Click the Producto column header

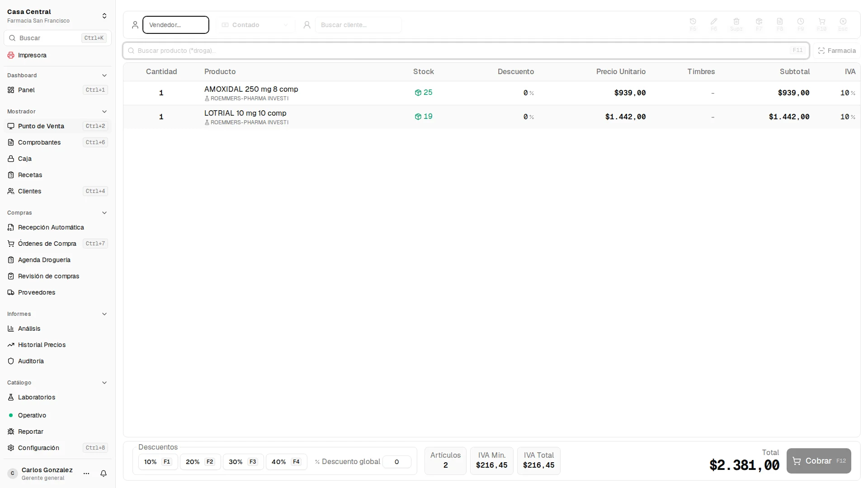pyautogui.click(x=220, y=72)
